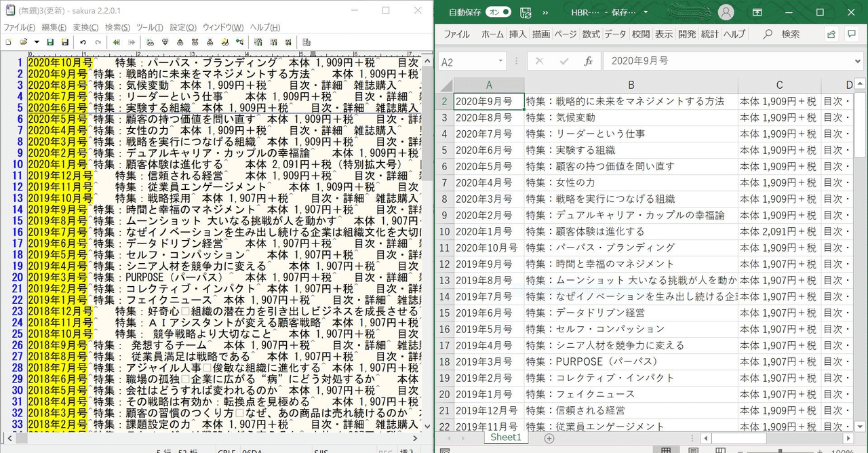Open ヘルプ(H) menu in sakura editor
The width and height of the screenshot is (868, 453).
click(264, 28)
